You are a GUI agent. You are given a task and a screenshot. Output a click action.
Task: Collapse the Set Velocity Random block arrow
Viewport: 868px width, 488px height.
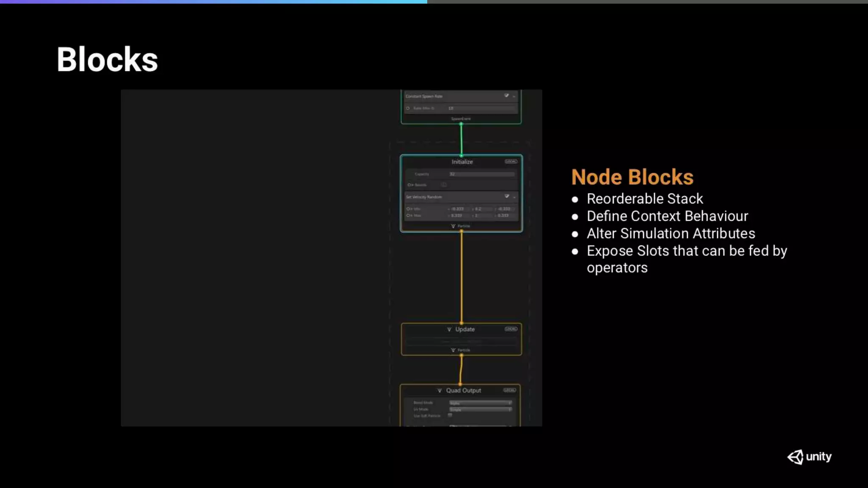[x=515, y=197]
